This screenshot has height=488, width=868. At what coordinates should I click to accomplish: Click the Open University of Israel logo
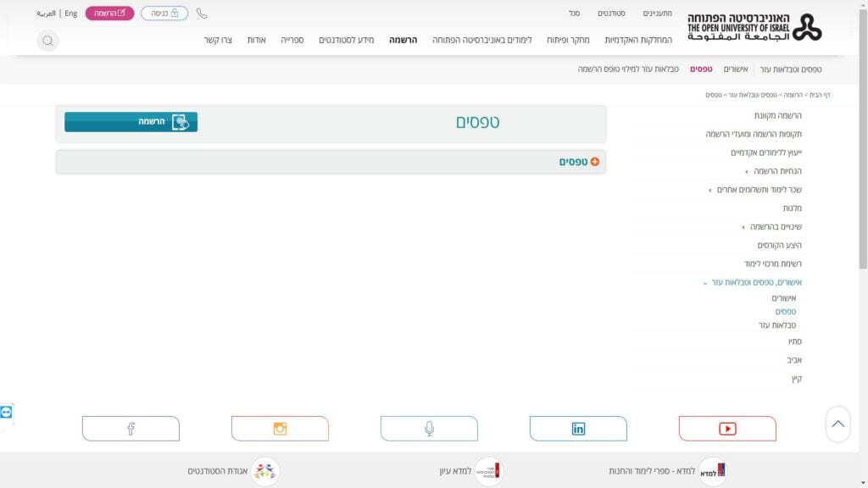coord(754,27)
